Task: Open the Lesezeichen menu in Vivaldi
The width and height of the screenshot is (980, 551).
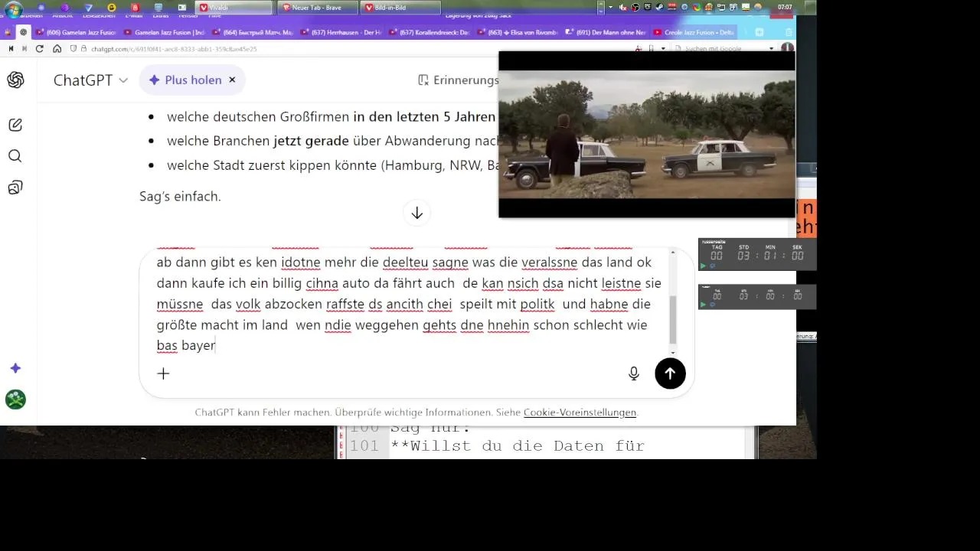Action: tap(99, 15)
